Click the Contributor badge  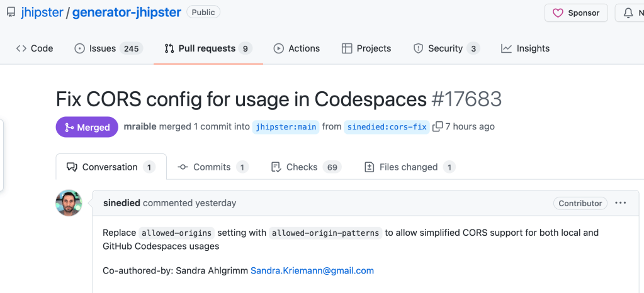point(580,203)
